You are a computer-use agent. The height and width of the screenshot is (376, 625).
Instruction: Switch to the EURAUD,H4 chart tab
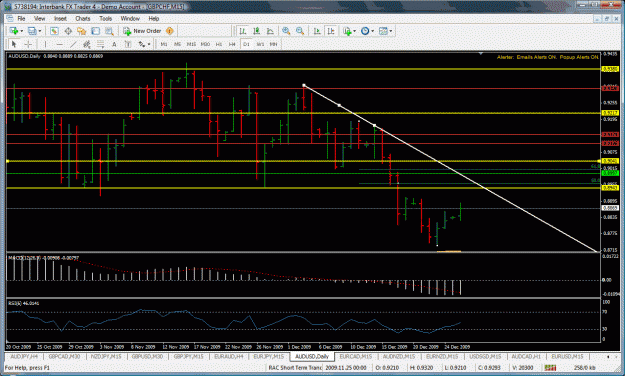coord(229,356)
